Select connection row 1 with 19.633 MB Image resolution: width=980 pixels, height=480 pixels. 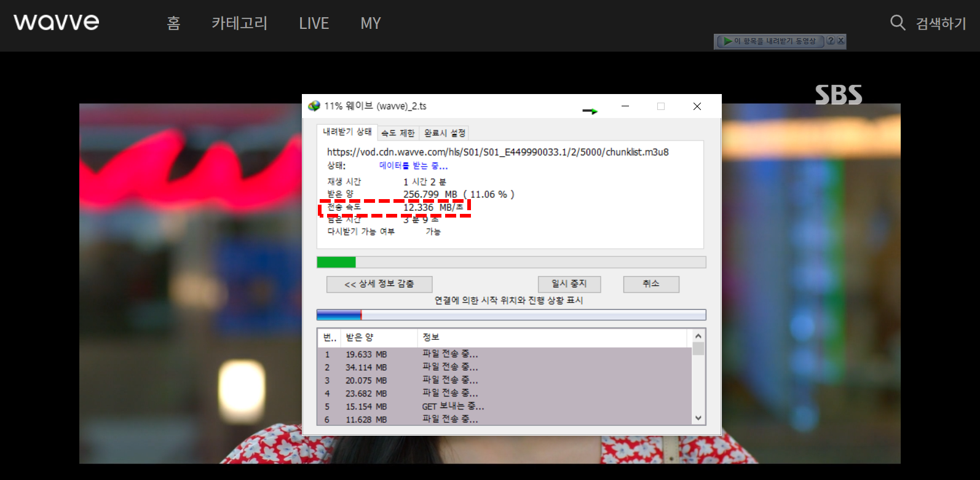coord(505,355)
